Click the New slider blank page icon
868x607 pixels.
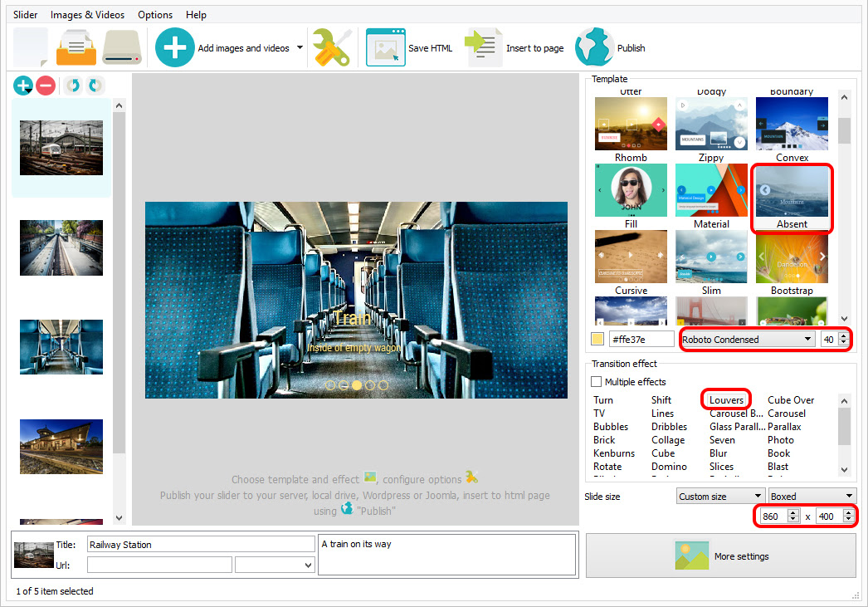tap(31, 47)
